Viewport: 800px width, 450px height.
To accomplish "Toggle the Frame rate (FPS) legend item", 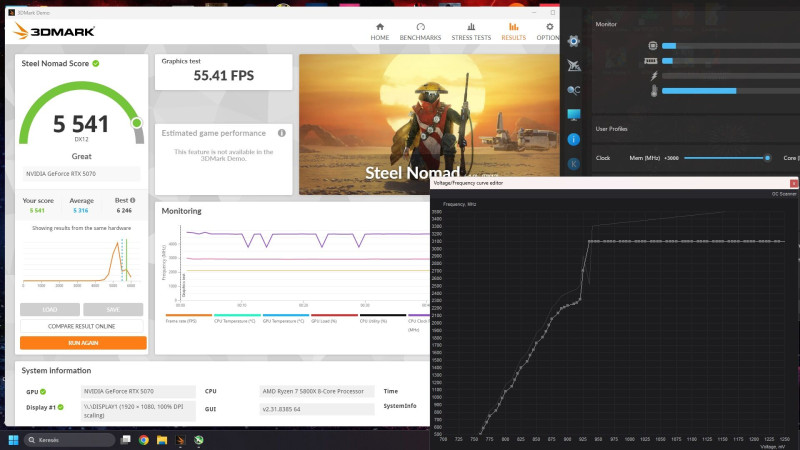I will click(x=188, y=318).
